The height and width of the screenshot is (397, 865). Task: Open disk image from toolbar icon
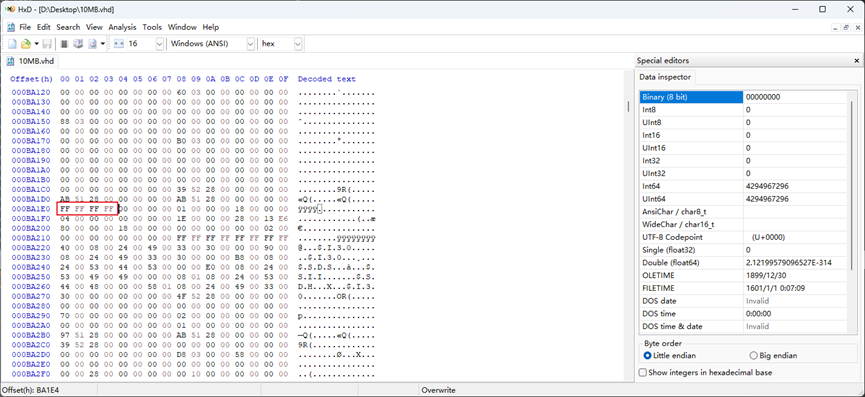point(92,44)
